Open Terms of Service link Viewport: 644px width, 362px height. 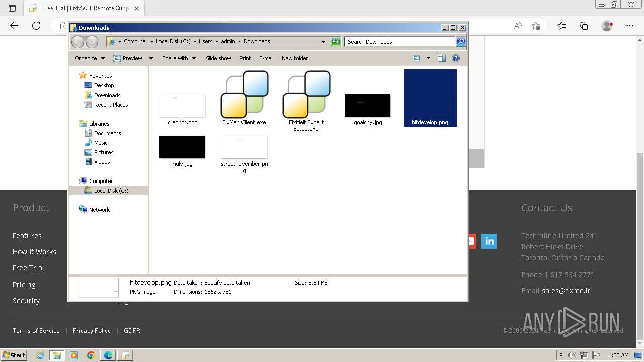(x=36, y=331)
